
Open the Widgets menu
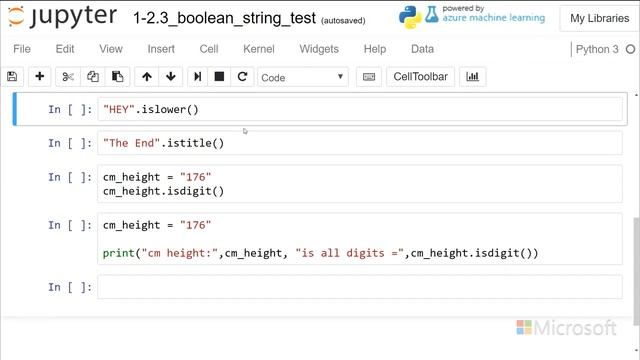[x=319, y=49]
